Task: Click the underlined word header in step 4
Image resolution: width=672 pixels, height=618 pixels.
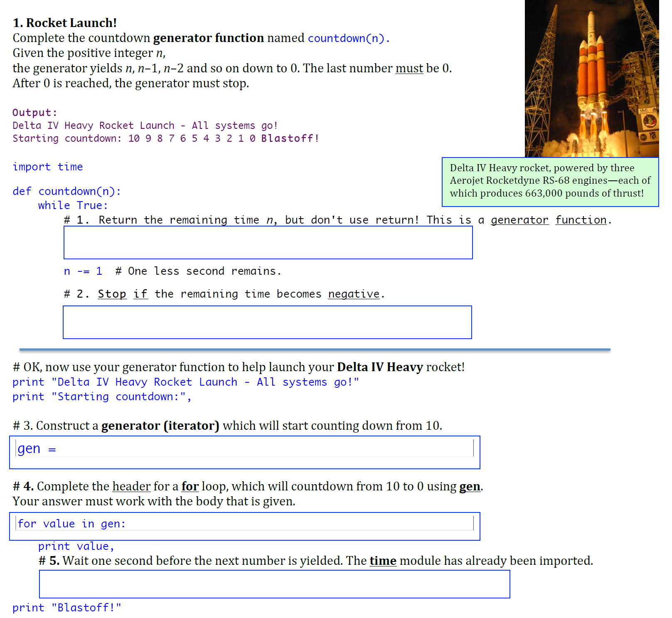Action: click(131, 486)
